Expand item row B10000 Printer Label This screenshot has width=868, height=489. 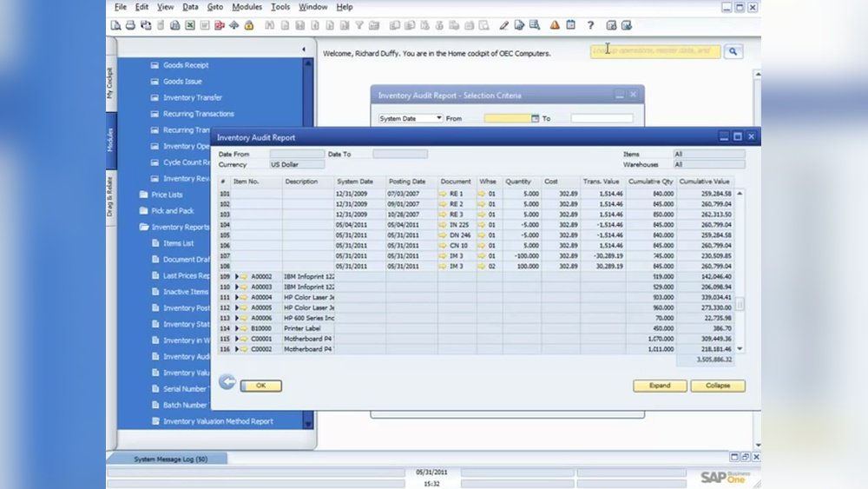[x=237, y=329]
